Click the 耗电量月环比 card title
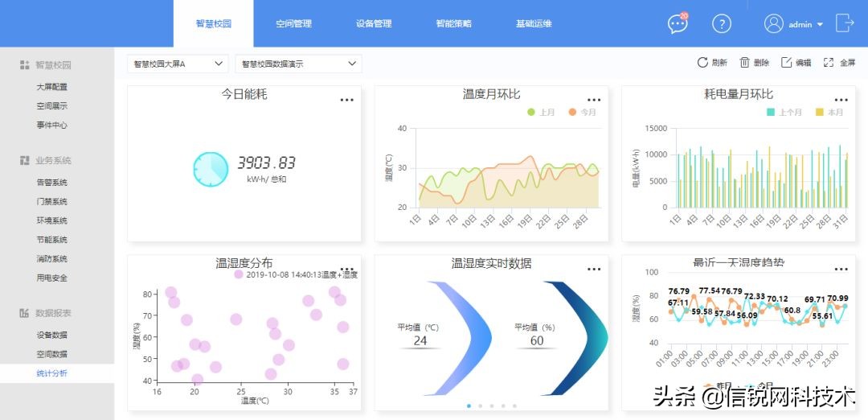 (x=739, y=94)
